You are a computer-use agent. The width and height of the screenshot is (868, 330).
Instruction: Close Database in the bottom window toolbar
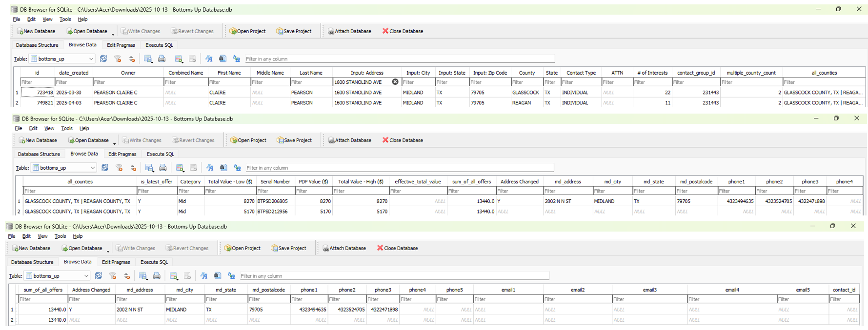point(397,248)
